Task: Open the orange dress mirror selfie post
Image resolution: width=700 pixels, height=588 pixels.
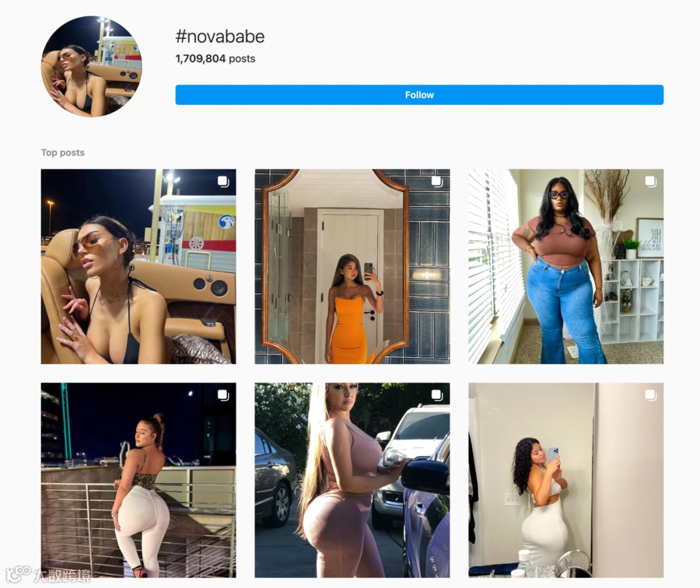Action: click(x=352, y=266)
